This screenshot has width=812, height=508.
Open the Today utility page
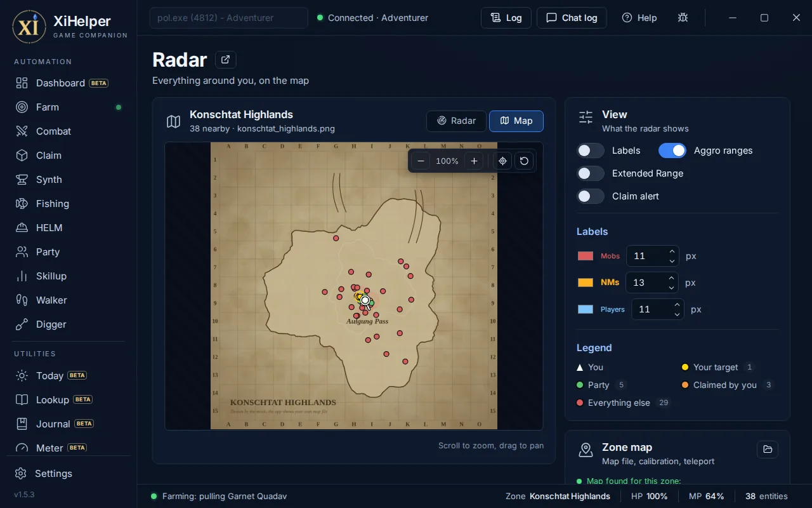click(68, 376)
